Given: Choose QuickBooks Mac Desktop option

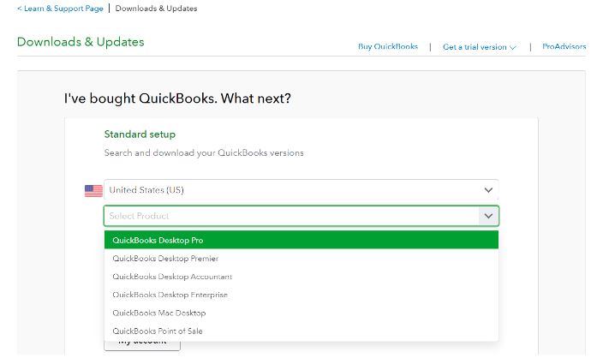Looking at the screenshot, I should click(301, 313).
